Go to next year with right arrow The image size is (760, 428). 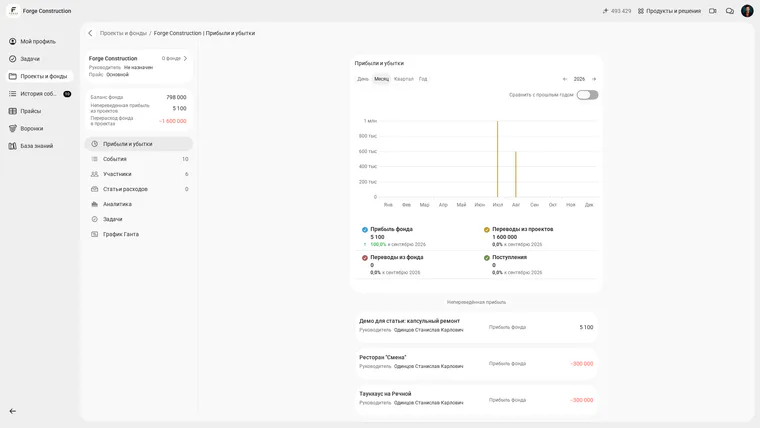coord(594,79)
